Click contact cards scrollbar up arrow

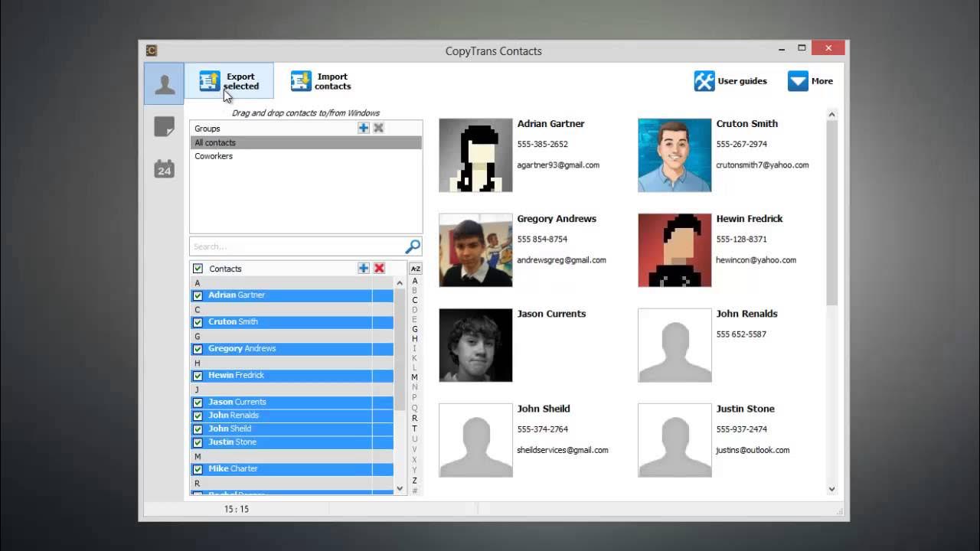[832, 115]
